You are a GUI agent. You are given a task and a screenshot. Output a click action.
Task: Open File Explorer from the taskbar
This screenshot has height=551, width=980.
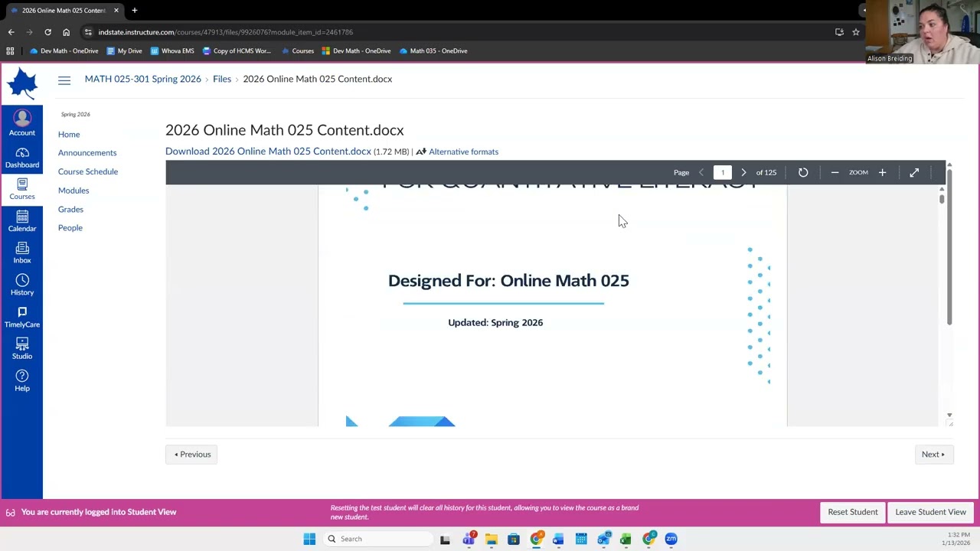point(491,539)
